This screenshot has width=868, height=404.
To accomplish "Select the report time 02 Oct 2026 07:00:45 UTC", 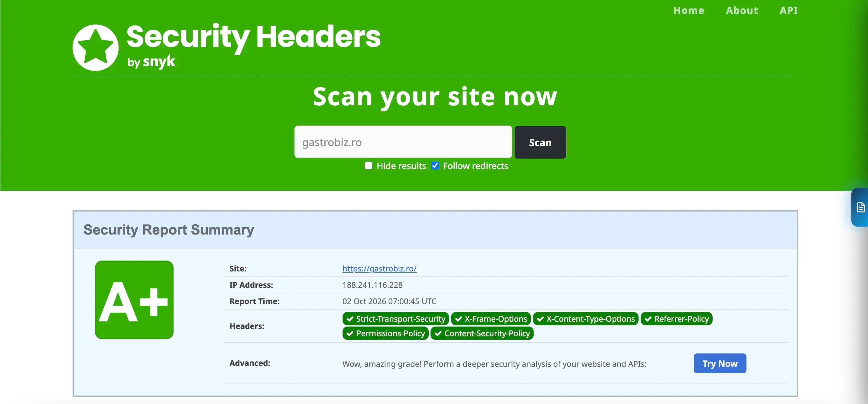I will [389, 301].
